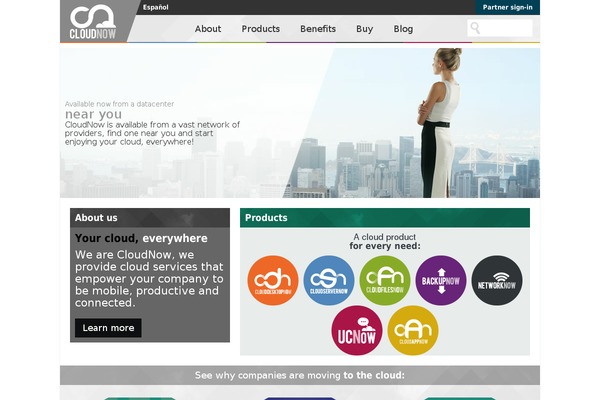The height and width of the screenshot is (400, 600).
Task: Click 'A cloud product for every need' text
Action: [385, 242]
